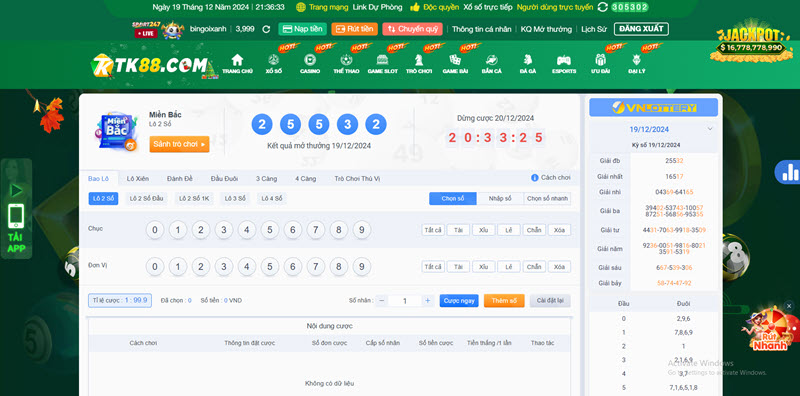Refresh the online users counter
This screenshot has height=396, width=800.
coord(603,7)
